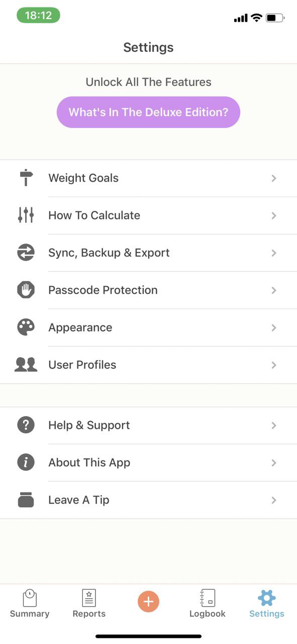Switch to the Summary tab
The height and width of the screenshot is (644, 297).
click(30, 604)
